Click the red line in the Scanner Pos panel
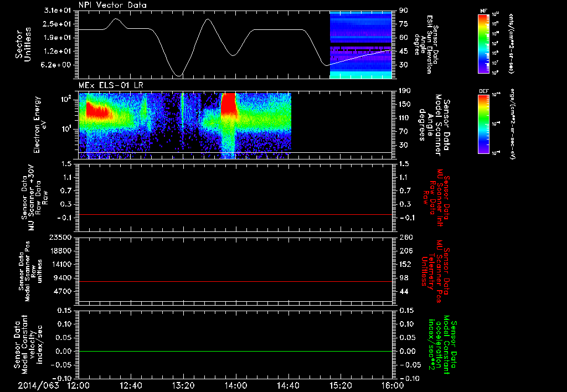Viewport: 567px width, 392px height. [x=235, y=281]
